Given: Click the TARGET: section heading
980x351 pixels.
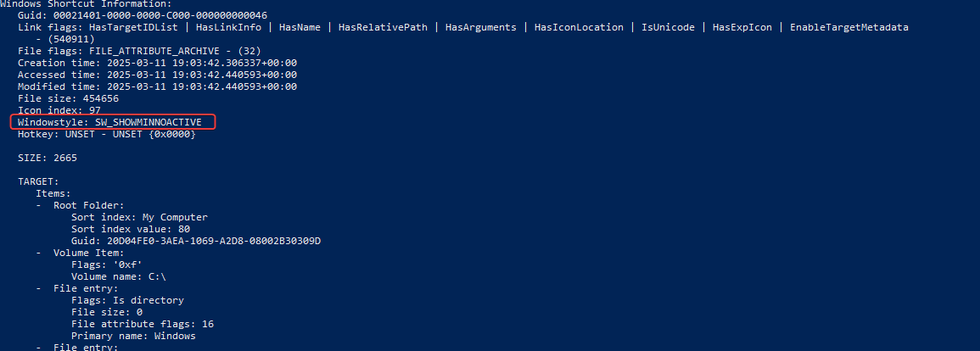Looking at the screenshot, I should (x=38, y=181).
